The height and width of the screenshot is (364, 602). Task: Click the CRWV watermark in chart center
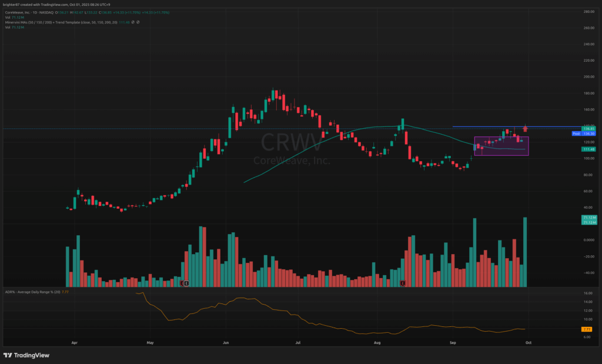[292, 142]
